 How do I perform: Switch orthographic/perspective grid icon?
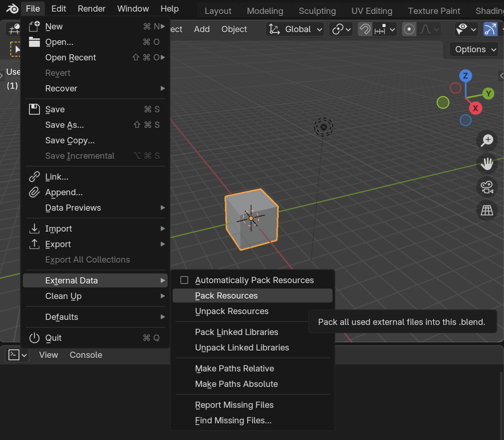487,210
